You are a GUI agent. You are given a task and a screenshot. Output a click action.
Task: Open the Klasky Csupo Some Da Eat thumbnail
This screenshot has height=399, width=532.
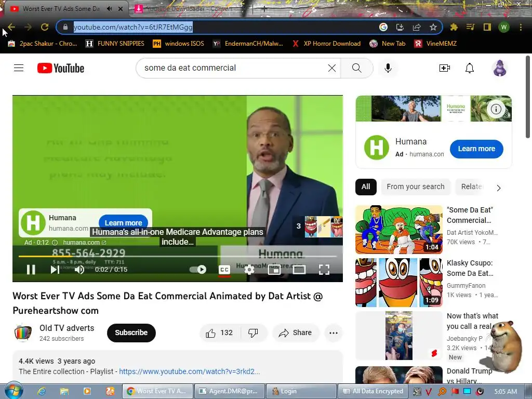399,283
